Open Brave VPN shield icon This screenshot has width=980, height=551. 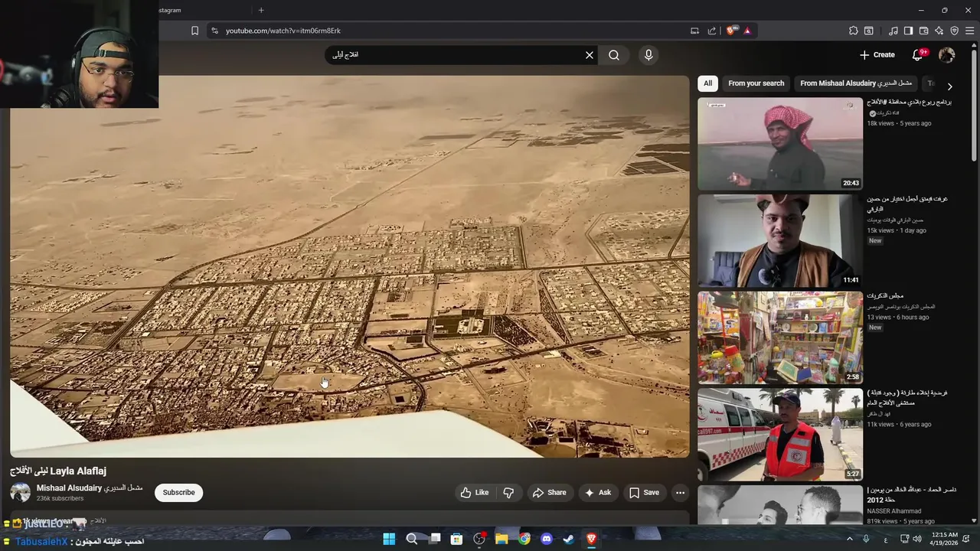click(955, 31)
